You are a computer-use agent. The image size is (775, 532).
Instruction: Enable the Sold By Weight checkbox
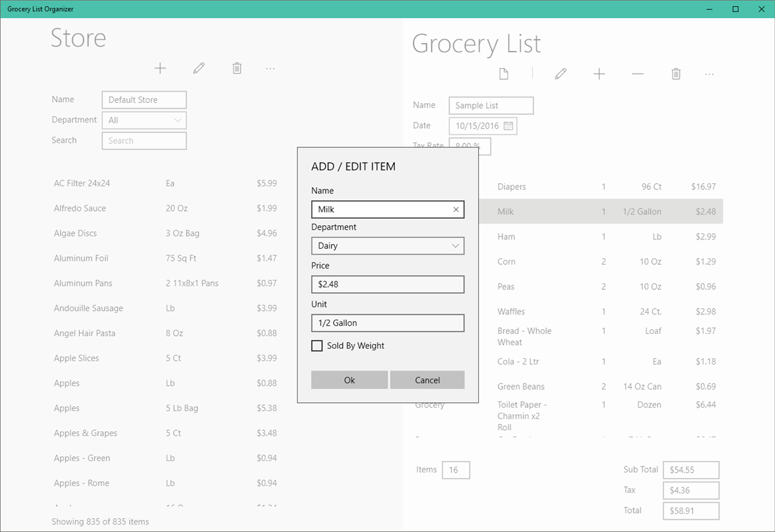click(x=316, y=345)
